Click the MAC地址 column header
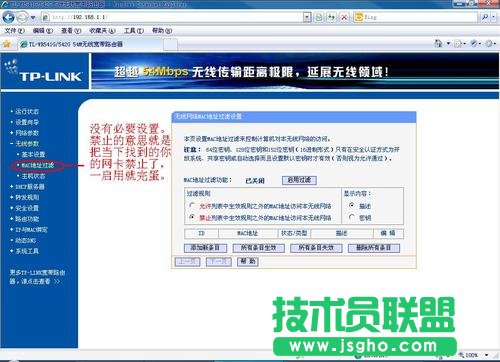Viewport: 500px width, 362px height. pyautogui.click(x=248, y=233)
